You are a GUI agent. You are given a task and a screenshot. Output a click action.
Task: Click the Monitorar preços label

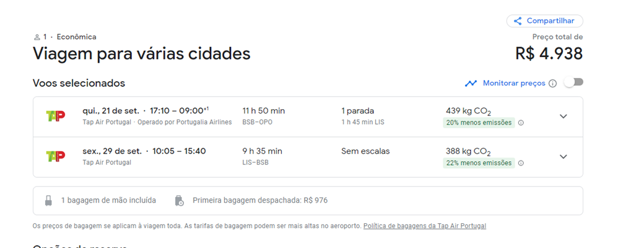click(x=514, y=83)
